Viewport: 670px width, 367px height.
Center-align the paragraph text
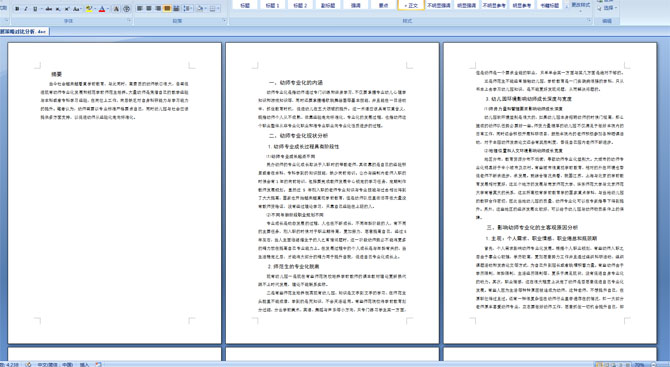(x=149, y=9)
